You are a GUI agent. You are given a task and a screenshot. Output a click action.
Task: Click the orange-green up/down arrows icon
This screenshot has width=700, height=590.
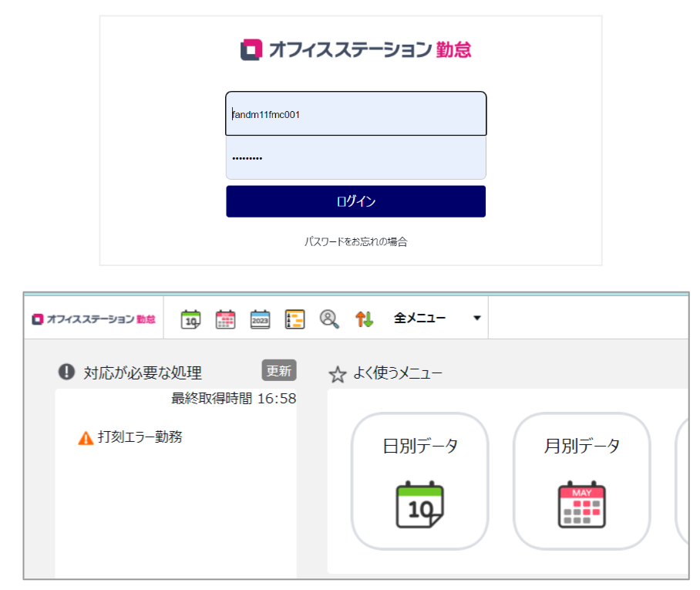(x=364, y=319)
